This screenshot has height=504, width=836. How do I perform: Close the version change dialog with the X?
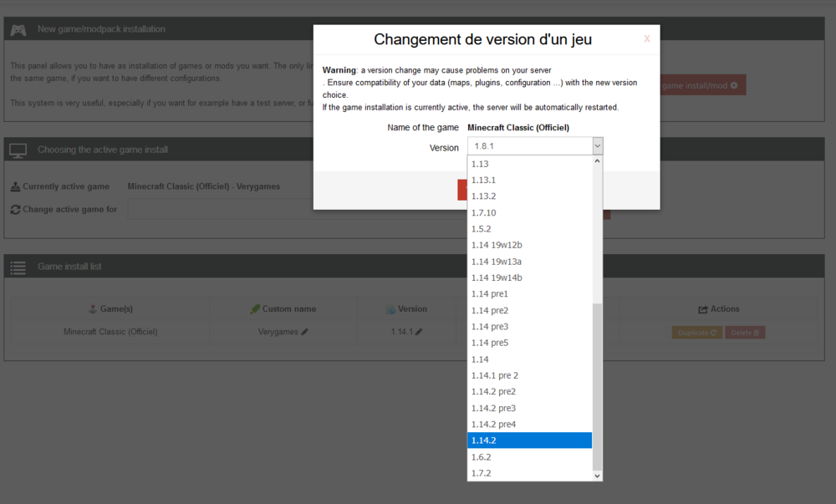646,38
